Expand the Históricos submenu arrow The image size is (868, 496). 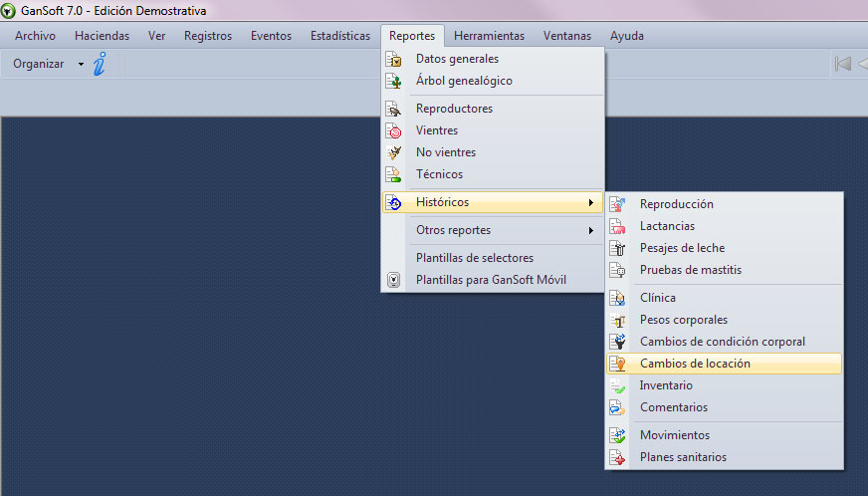pos(591,203)
